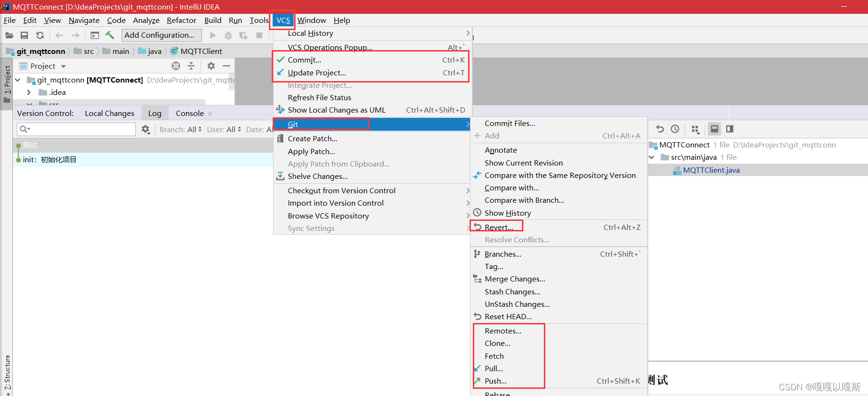Screen dimensions: 868x396
Task: Click the run with coverage icon
Action: [244, 35]
